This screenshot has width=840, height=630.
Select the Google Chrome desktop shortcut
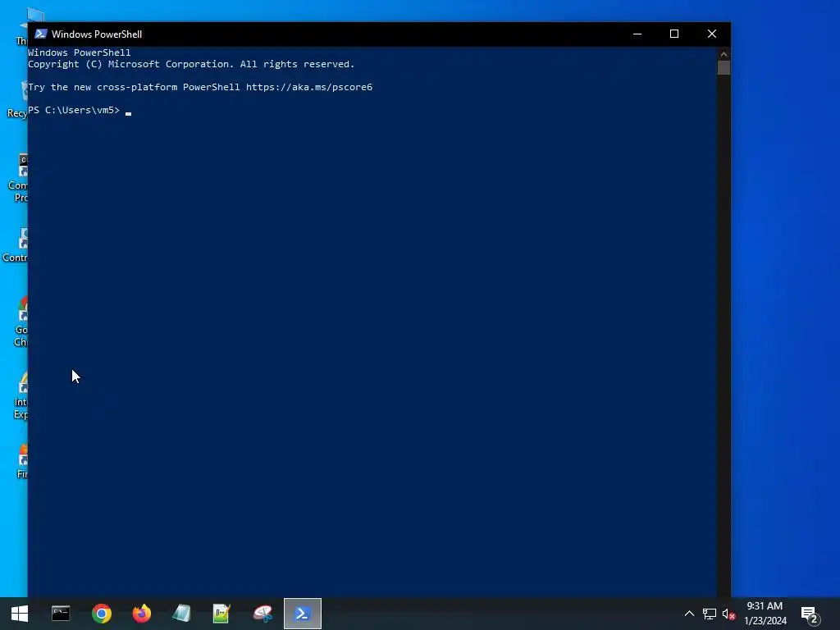(21, 322)
